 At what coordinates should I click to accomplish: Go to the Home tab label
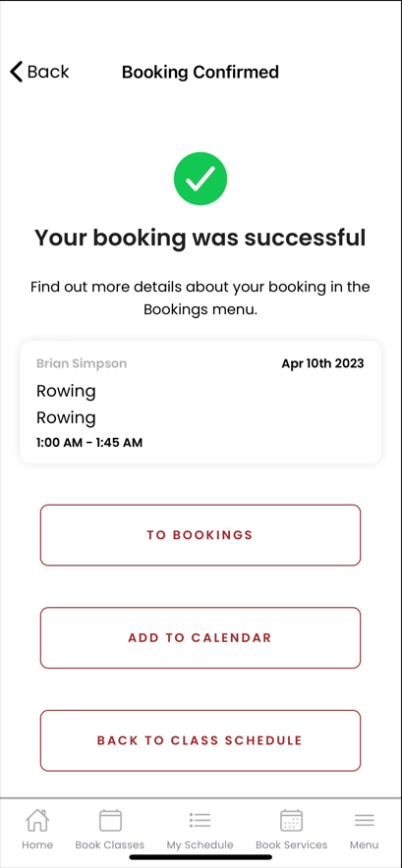click(37, 844)
